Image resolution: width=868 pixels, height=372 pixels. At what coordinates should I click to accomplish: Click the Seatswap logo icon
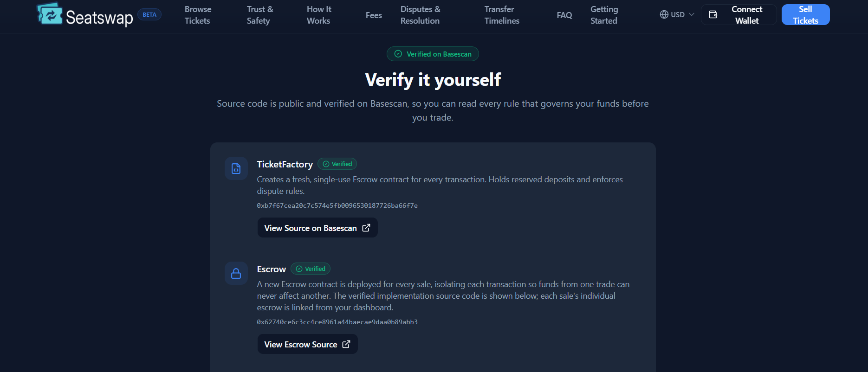coord(50,14)
